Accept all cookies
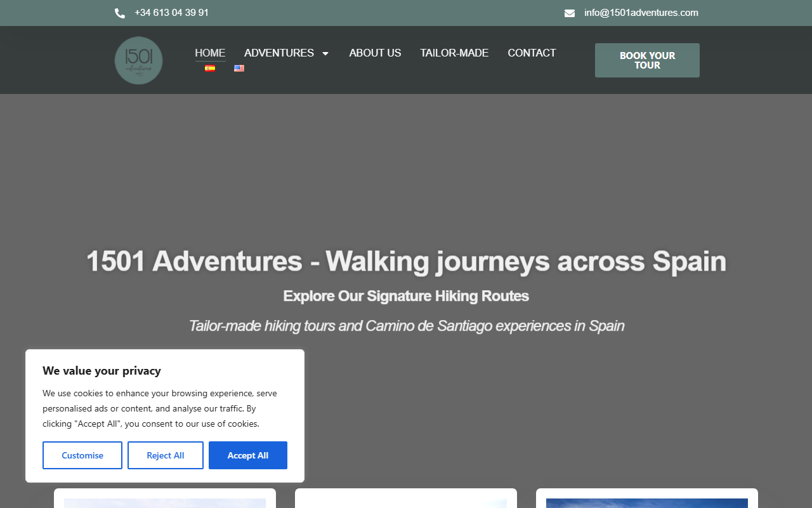 (x=248, y=455)
